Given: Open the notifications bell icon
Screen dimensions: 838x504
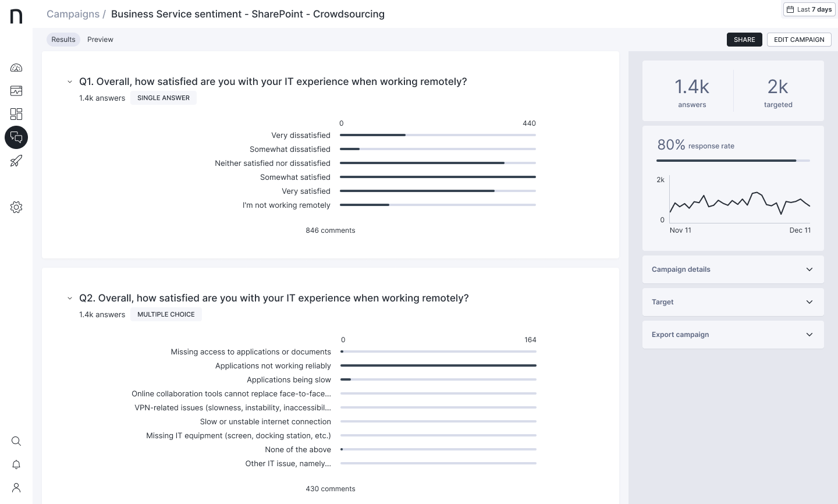Looking at the screenshot, I should tap(16, 464).
